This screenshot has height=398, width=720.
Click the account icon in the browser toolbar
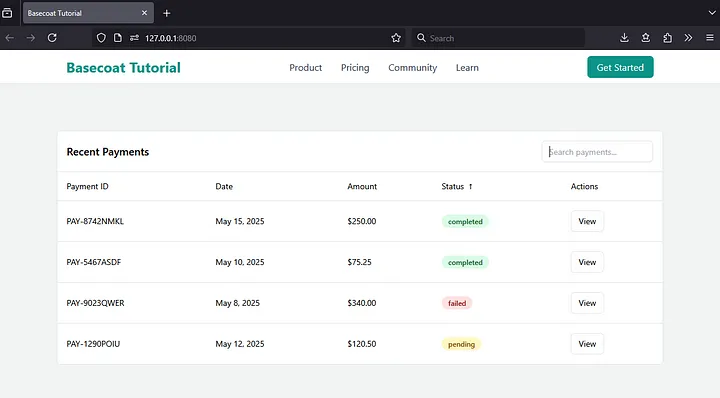pos(646,38)
